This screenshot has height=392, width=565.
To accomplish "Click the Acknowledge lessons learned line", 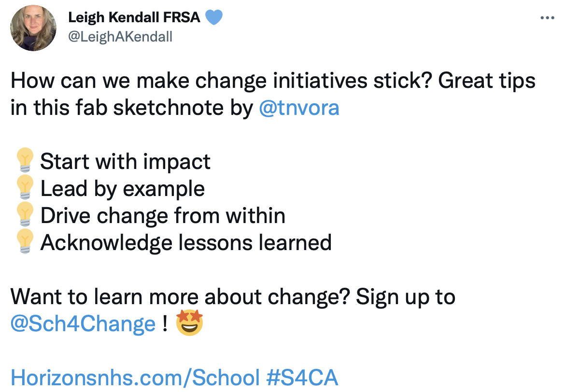I will (186, 242).
